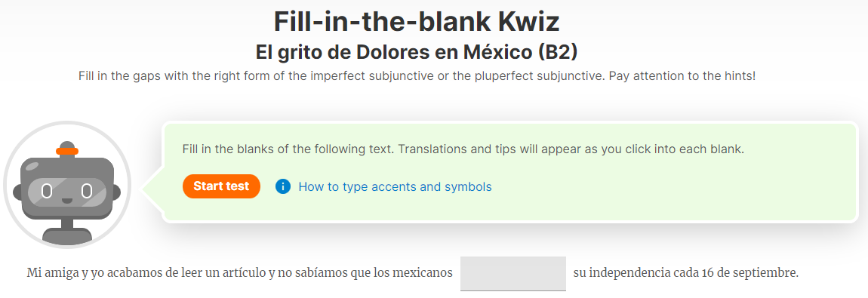The image size is (868, 298).
Task: Click the speech bubble pointer arrow
Action: click(152, 189)
